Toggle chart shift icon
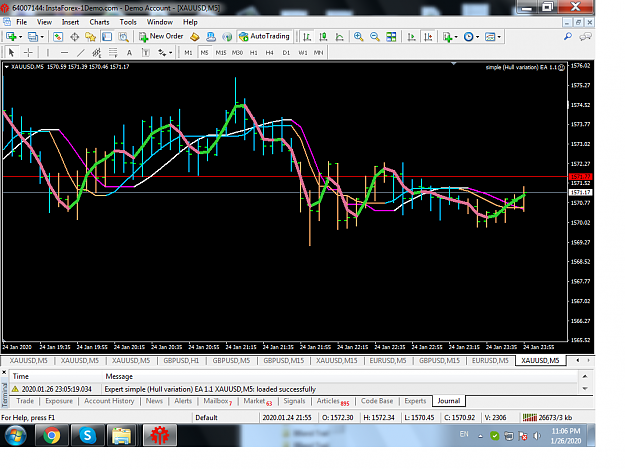 tap(428, 37)
